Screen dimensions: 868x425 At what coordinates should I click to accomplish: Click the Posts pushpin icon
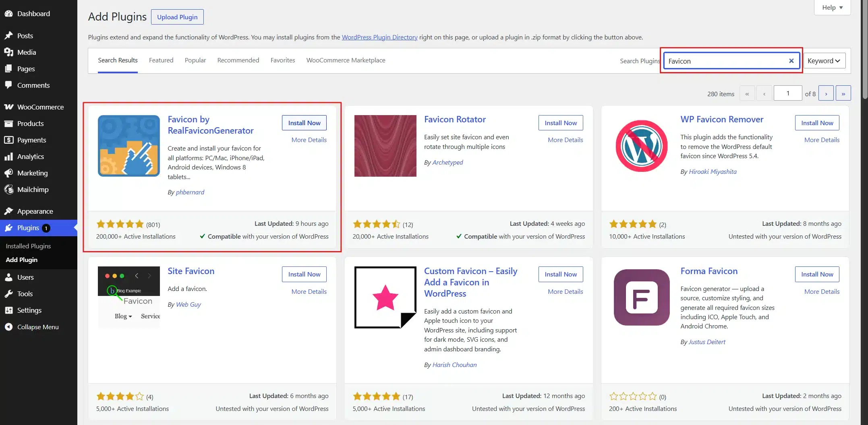tap(8, 36)
